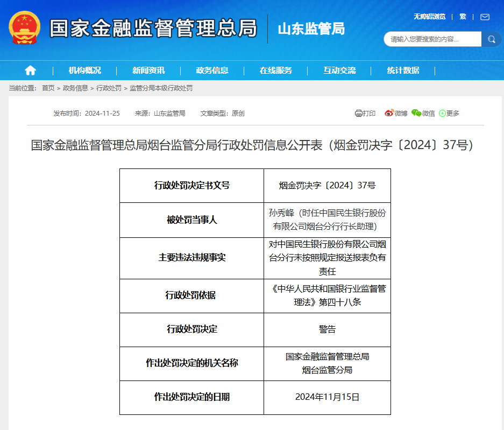Image resolution: width=504 pixels, height=430 pixels.
Task: Click the national emblem logo
Action: 24,28
